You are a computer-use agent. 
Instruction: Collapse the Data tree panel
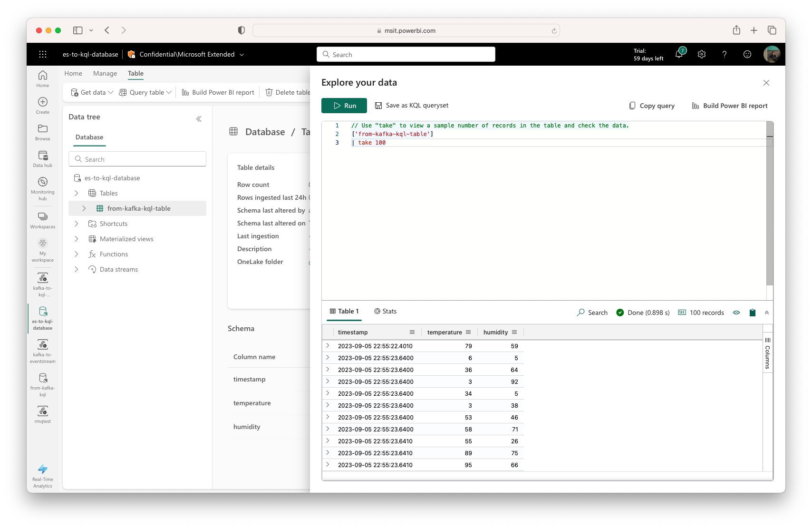[199, 119]
